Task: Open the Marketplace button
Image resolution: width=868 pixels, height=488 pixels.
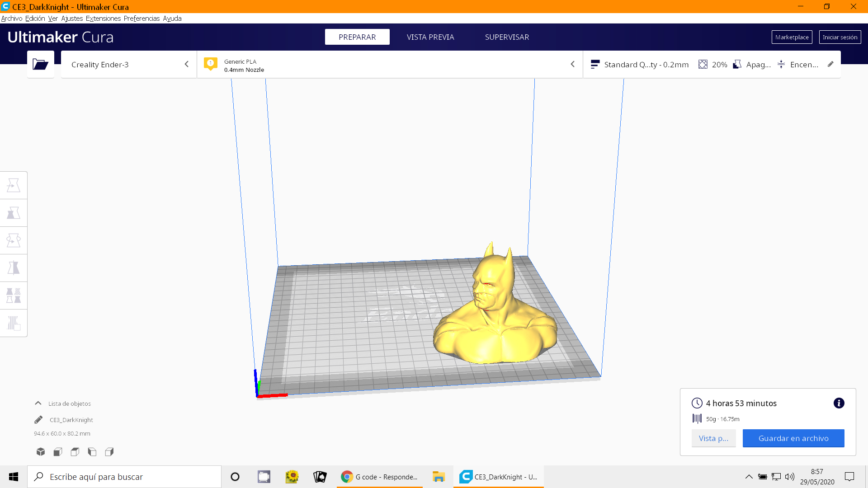Action: click(792, 37)
